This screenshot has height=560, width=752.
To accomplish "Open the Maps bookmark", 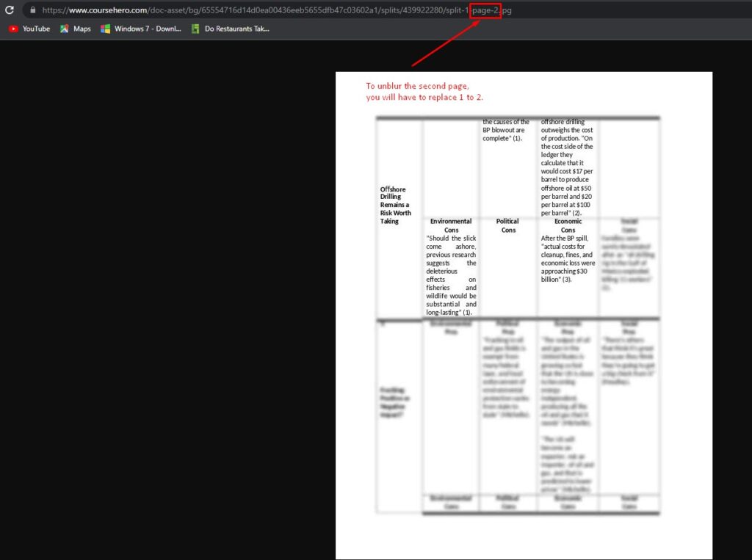I will [x=75, y=29].
